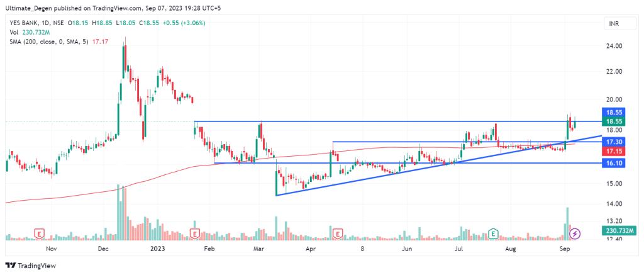Click the 22.00 price axis label
644x275 pixels.
click(x=614, y=72)
